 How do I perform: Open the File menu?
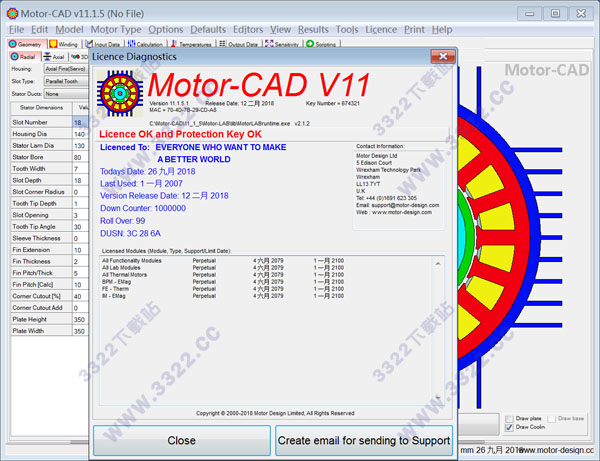click(x=16, y=29)
